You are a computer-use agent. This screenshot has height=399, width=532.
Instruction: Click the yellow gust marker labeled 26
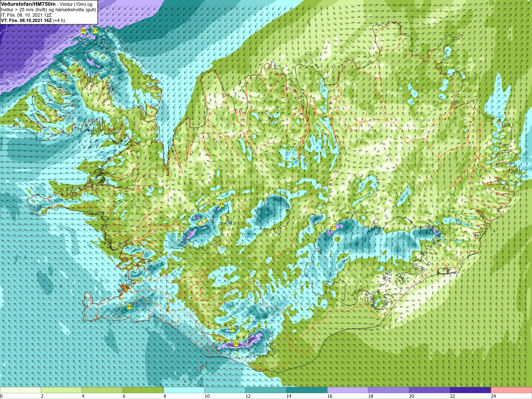(129, 306)
